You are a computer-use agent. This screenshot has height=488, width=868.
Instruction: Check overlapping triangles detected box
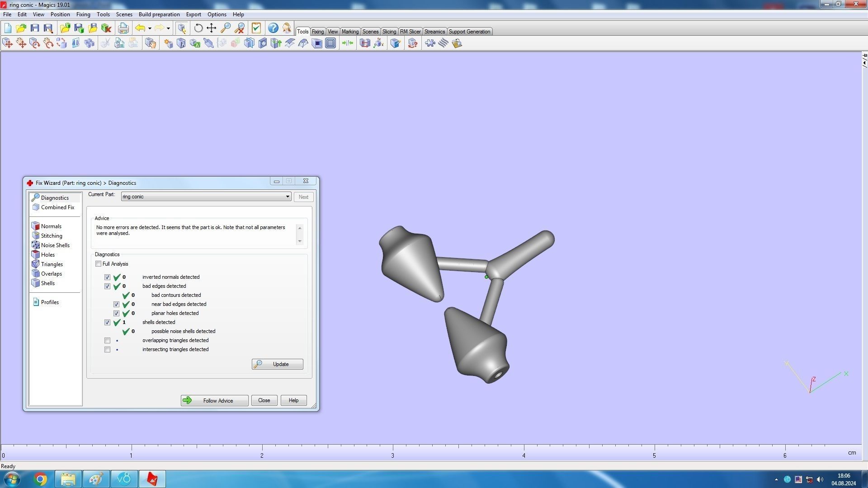point(108,341)
